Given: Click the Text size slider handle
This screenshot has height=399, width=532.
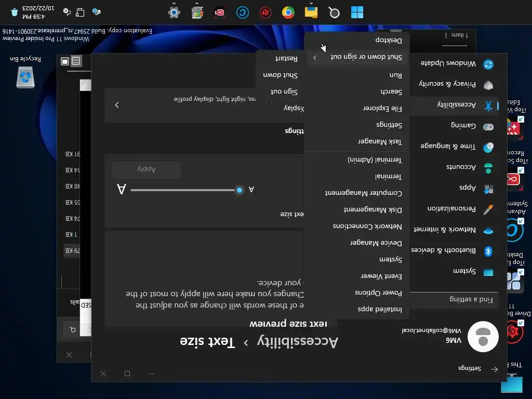Looking at the screenshot, I should [240, 190].
